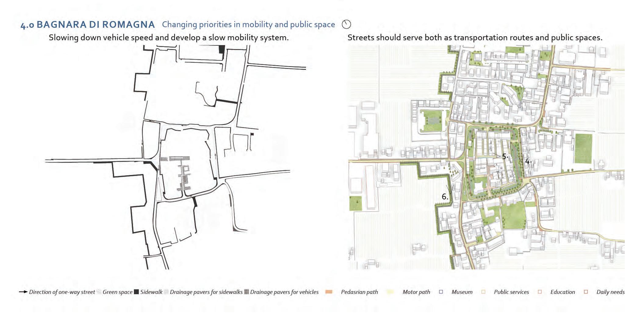Click the 'Sidewalk' legend text

tap(151, 292)
